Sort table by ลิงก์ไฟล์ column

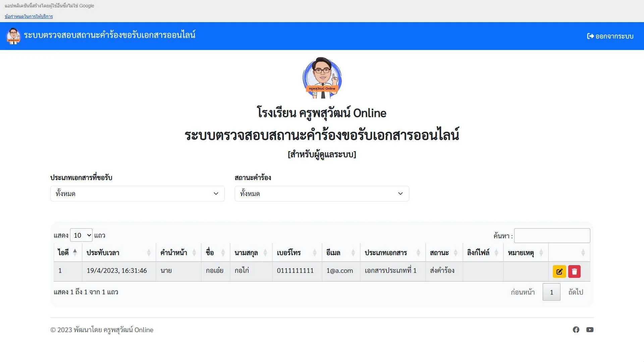point(483,252)
